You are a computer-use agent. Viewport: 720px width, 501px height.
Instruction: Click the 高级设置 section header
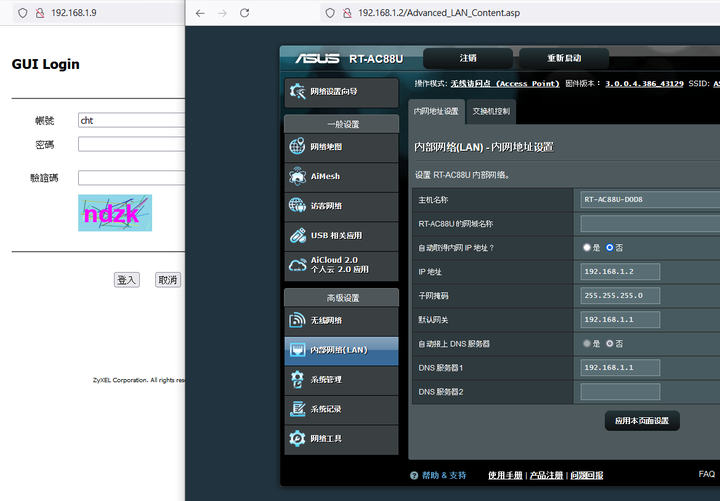(342, 298)
